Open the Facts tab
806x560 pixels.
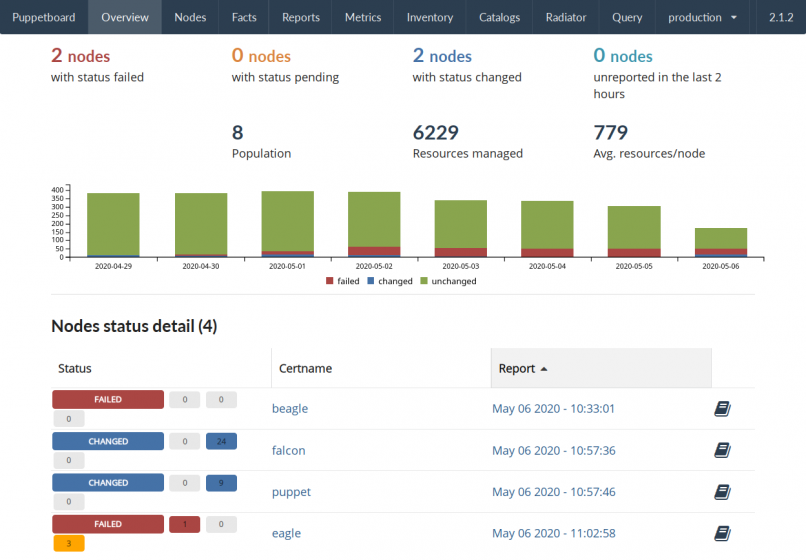[x=244, y=17]
